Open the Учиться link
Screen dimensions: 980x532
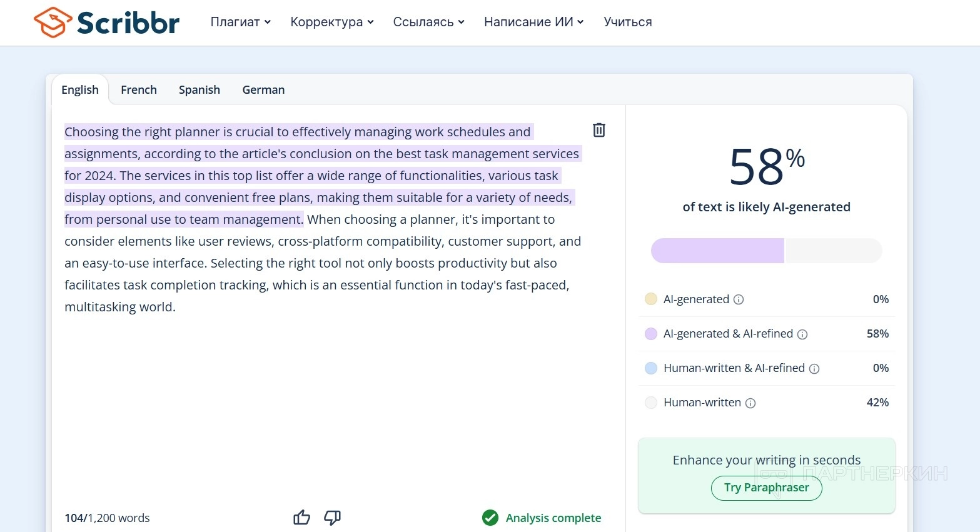628,22
